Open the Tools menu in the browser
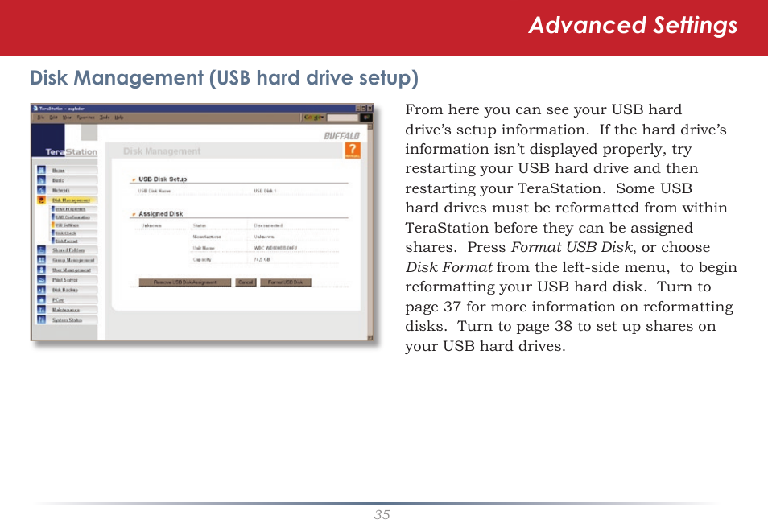 (x=105, y=118)
